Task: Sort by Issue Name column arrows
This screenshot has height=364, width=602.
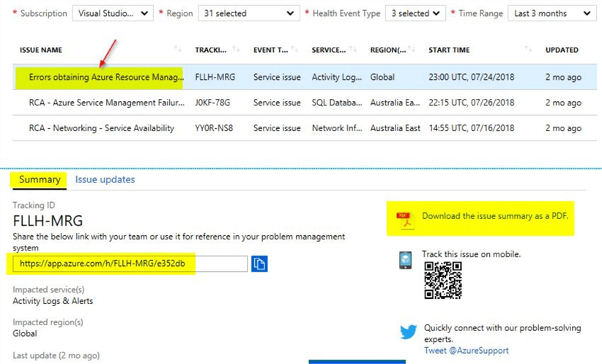Action: pyautogui.click(x=177, y=50)
